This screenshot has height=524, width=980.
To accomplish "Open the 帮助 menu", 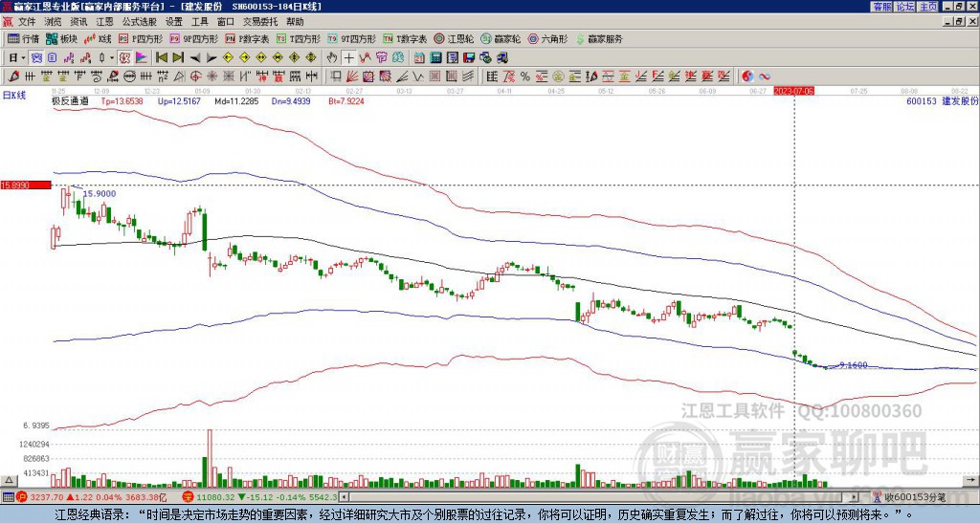I will pyautogui.click(x=295, y=22).
